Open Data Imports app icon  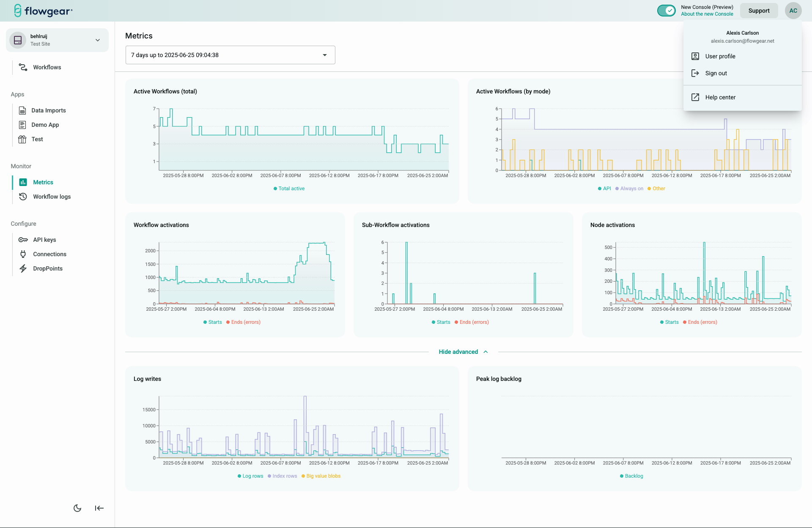pyautogui.click(x=22, y=110)
